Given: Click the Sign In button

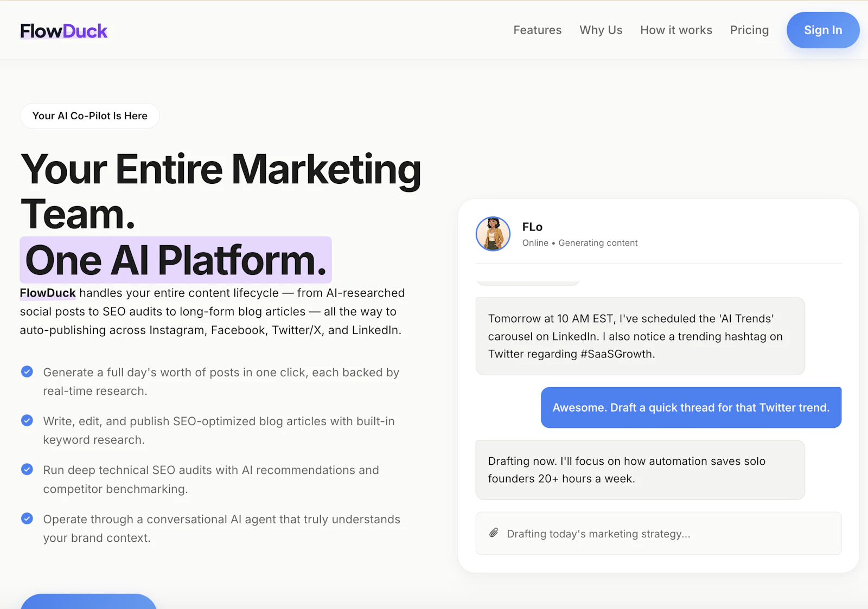Looking at the screenshot, I should (x=823, y=30).
